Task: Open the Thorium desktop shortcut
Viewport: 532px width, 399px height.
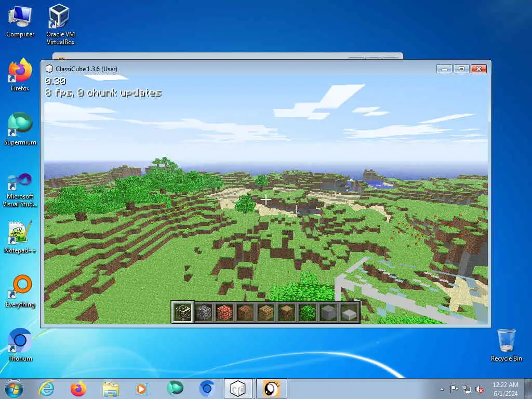Action: point(20,345)
